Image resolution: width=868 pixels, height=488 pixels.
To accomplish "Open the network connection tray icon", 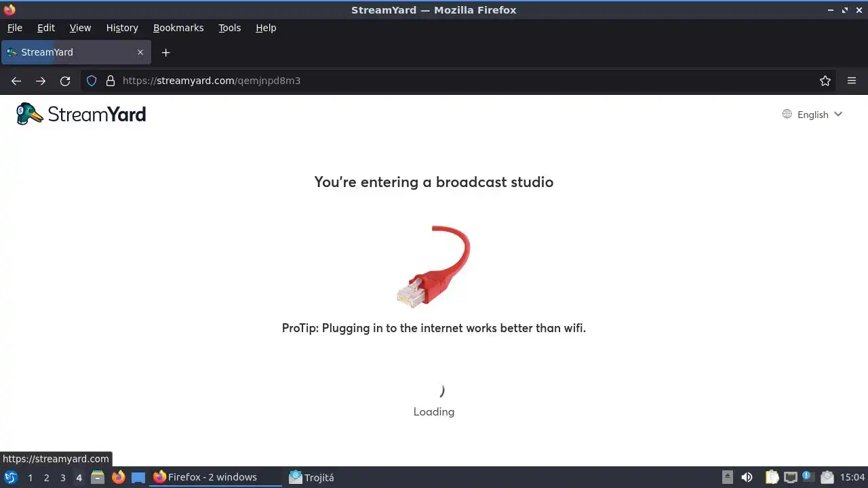I will coord(790,477).
